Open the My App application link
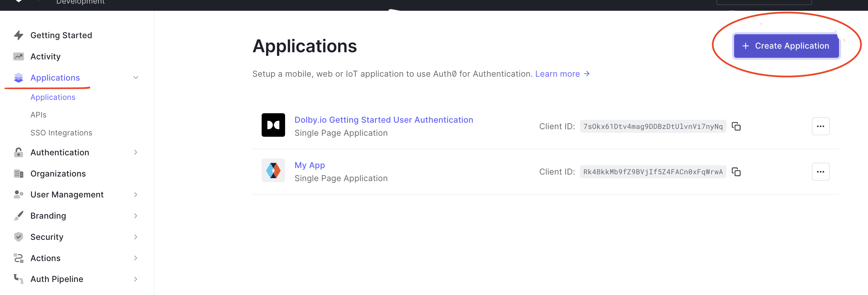Screen dimensions: 868x295 (x=310, y=165)
